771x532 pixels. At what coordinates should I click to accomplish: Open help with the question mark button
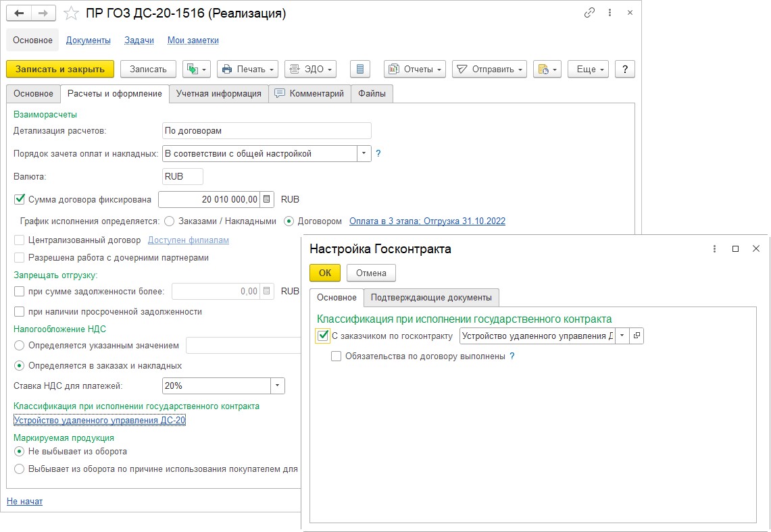coord(625,70)
